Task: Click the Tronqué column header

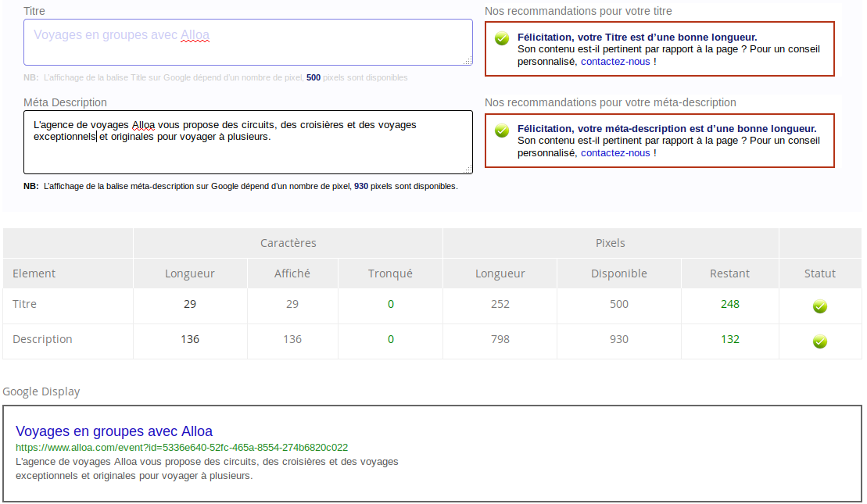Action: [390, 273]
